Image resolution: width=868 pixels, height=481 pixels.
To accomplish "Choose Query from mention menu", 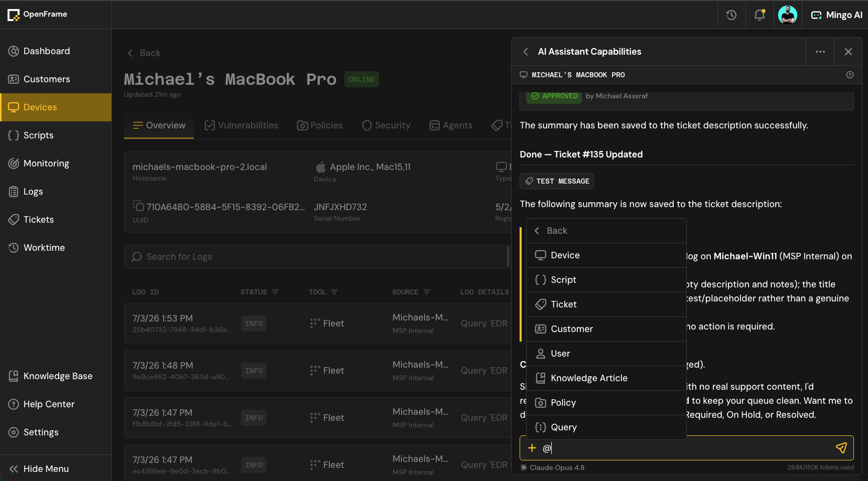I will pos(606,427).
